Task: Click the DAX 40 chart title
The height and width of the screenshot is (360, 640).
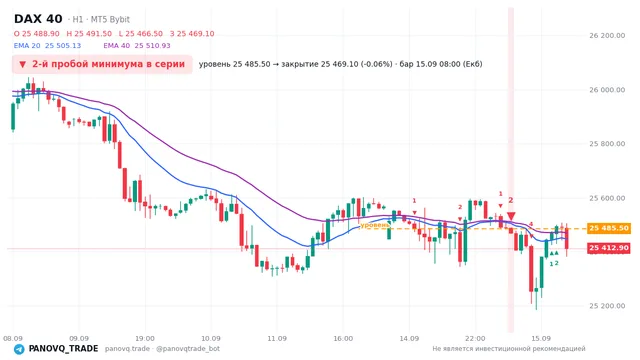Action: pyautogui.click(x=38, y=19)
